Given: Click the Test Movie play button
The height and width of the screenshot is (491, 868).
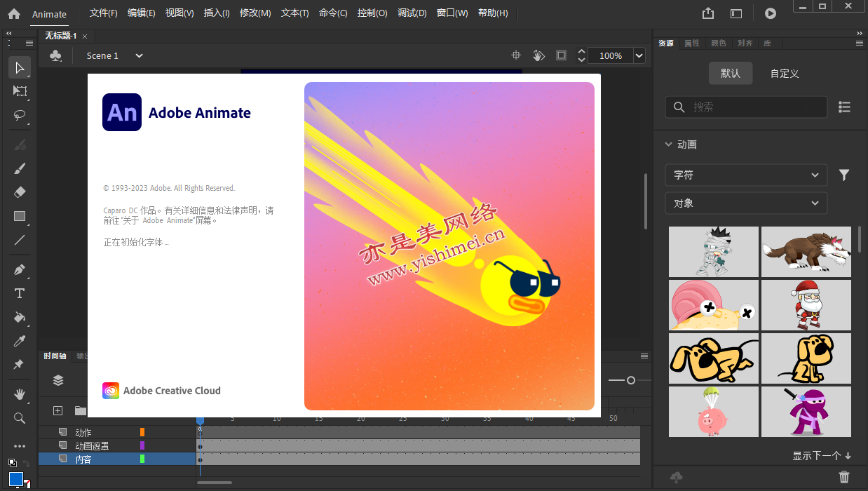Looking at the screenshot, I should coord(771,13).
